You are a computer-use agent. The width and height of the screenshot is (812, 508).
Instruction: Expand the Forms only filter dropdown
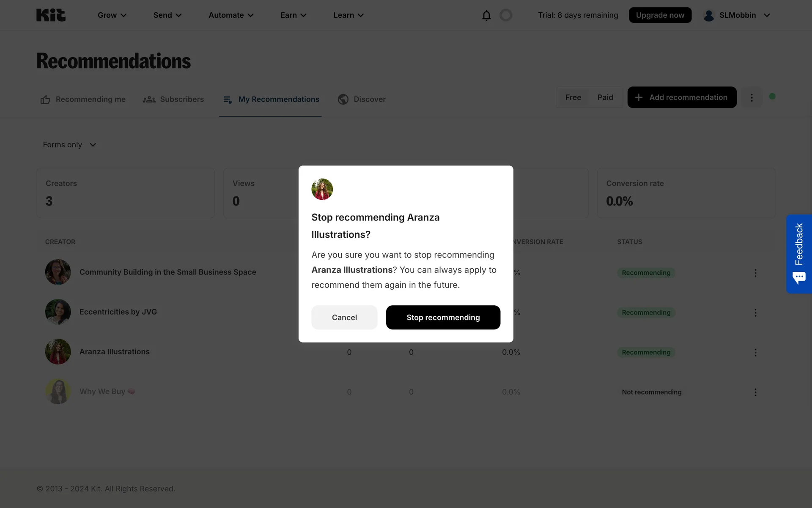click(70, 145)
